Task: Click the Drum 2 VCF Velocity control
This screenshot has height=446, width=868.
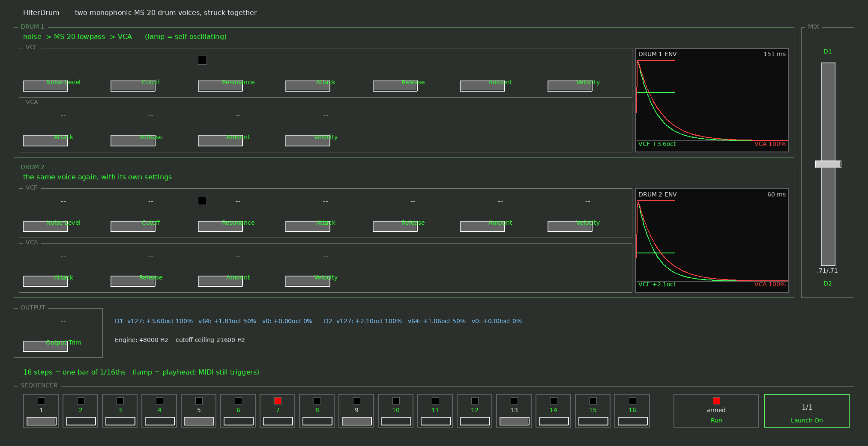Action: [570, 226]
